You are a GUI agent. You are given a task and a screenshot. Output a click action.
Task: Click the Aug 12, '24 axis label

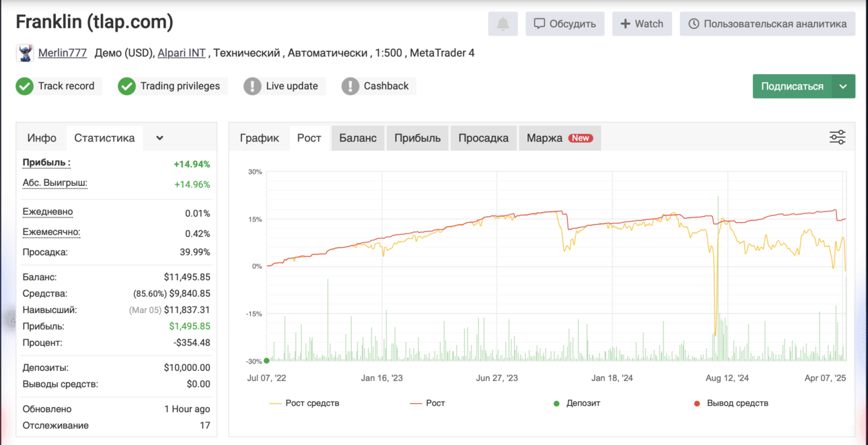coord(727,378)
